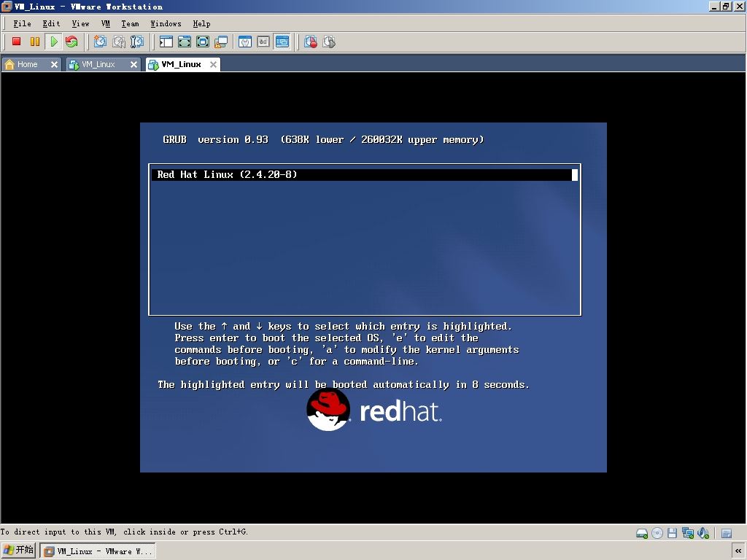Close the active VM_Linux tab
The height and width of the screenshot is (560, 747).
tap(214, 64)
